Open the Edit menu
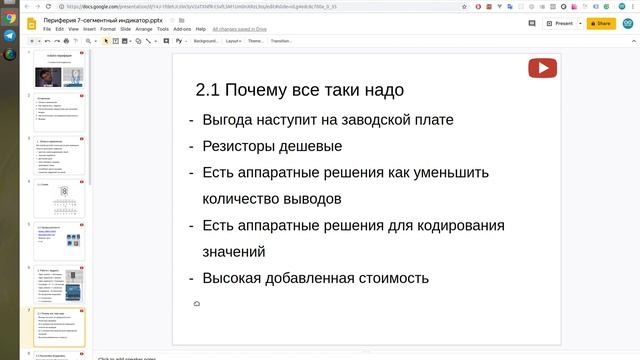640x360 pixels. (60, 29)
